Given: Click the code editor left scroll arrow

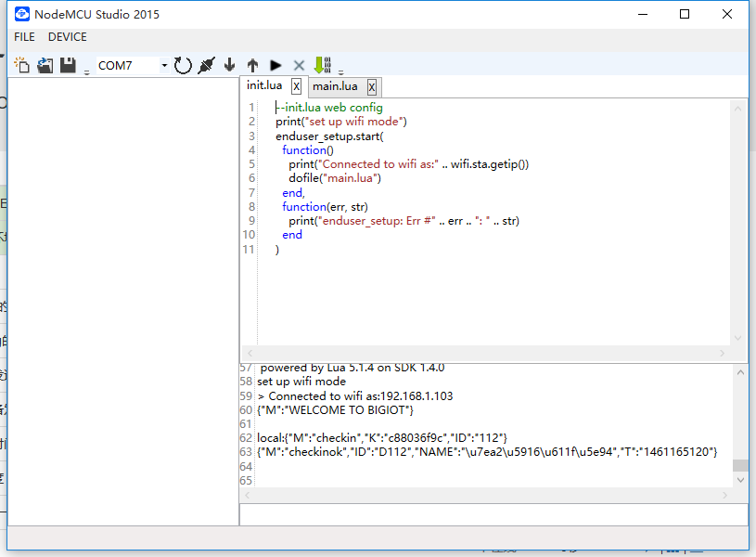Looking at the screenshot, I should [250, 354].
